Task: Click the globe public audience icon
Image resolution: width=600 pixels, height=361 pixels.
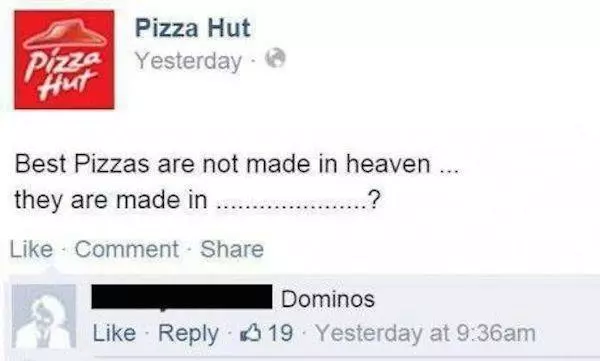Action: [x=276, y=59]
